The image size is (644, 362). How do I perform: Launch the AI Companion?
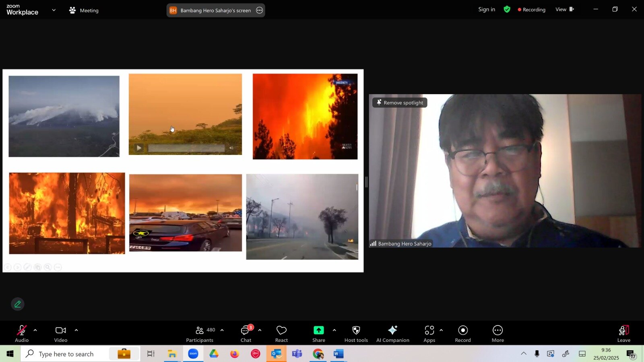tap(392, 334)
